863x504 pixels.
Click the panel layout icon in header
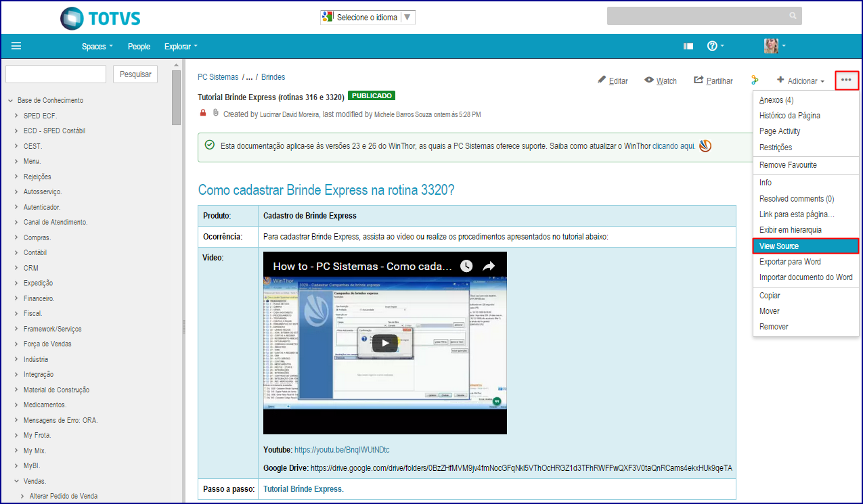(x=688, y=46)
